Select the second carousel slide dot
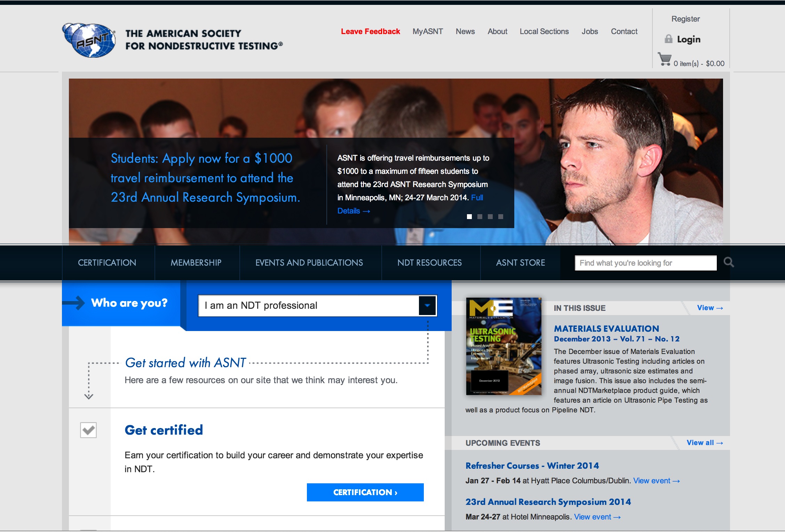The width and height of the screenshot is (785, 532). click(x=480, y=217)
